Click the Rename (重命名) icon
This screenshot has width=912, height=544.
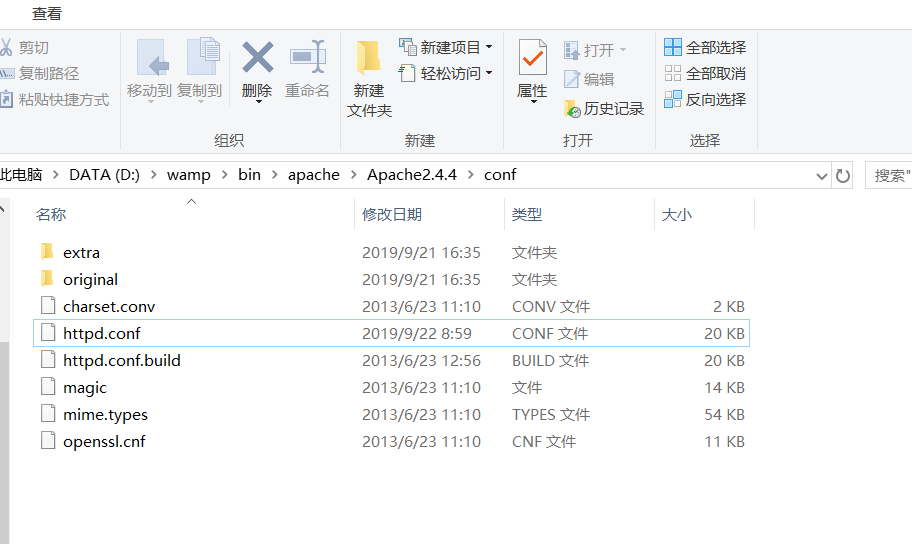[x=308, y=56]
